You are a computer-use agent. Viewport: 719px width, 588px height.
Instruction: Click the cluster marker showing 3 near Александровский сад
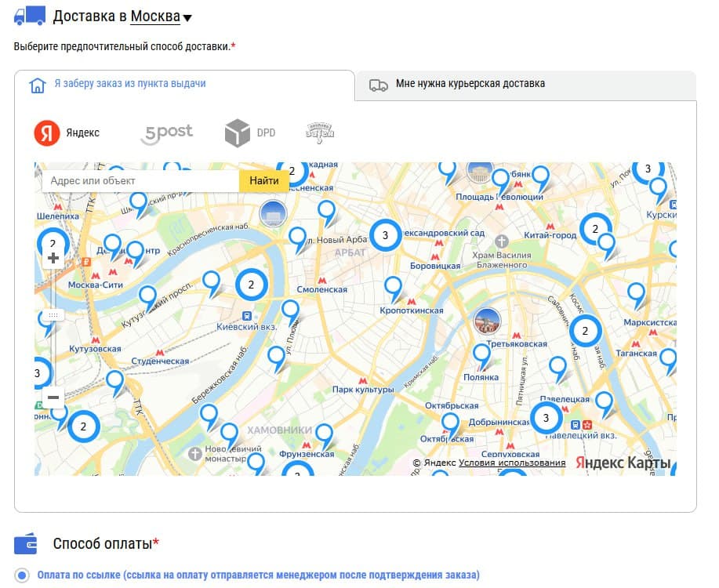[385, 234]
